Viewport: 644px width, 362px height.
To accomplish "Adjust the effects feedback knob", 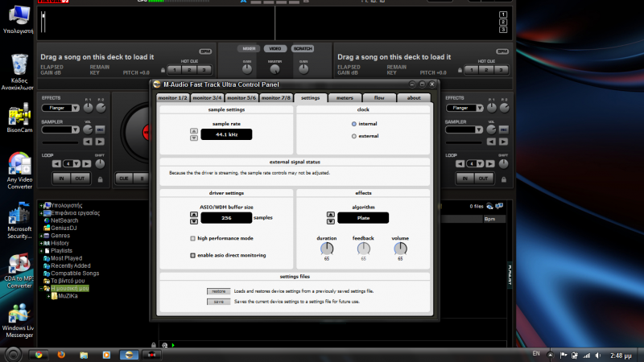I will point(364,249).
